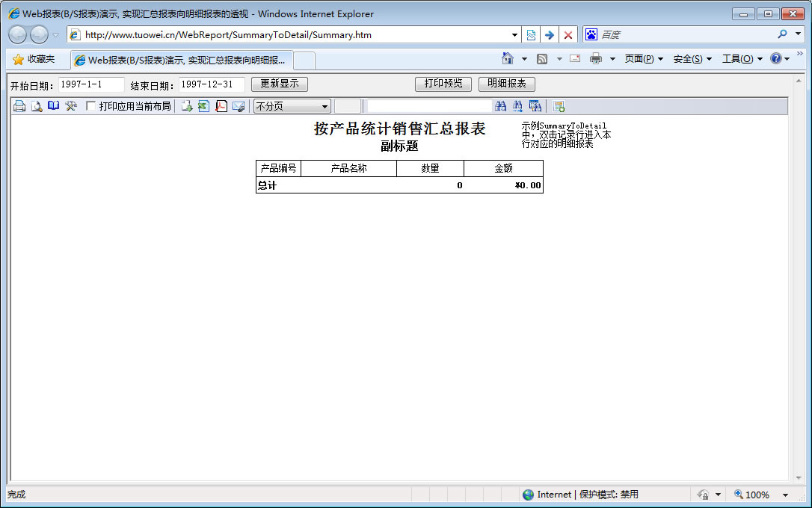Image resolution: width=812 pixels, height=508 pixels.
Task: Click the 打印预览 button
Action: point(443,84)
